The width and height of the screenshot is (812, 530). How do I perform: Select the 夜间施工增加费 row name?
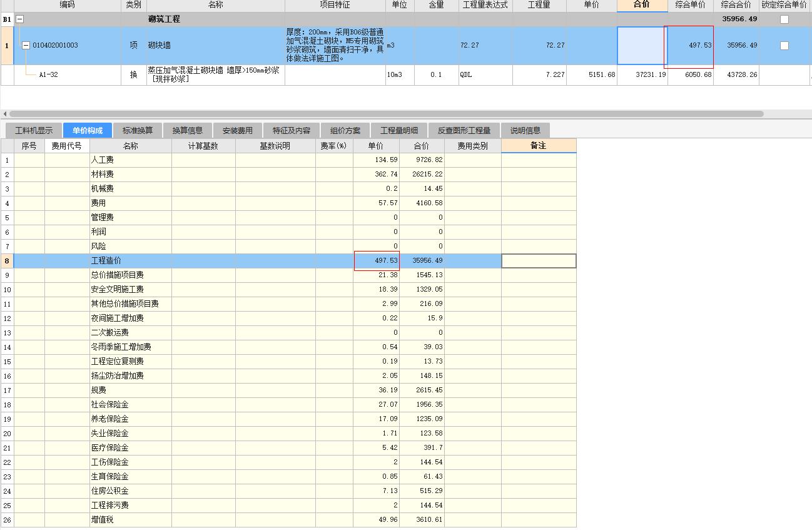[x=118, y=319]
